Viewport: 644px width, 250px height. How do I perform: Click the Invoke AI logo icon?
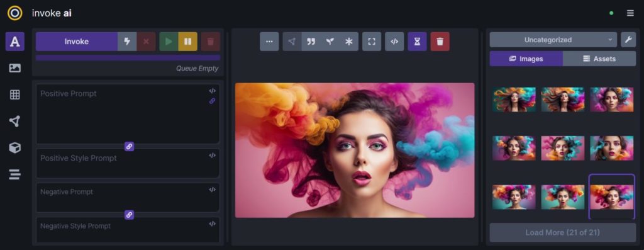tap(15, 13)
